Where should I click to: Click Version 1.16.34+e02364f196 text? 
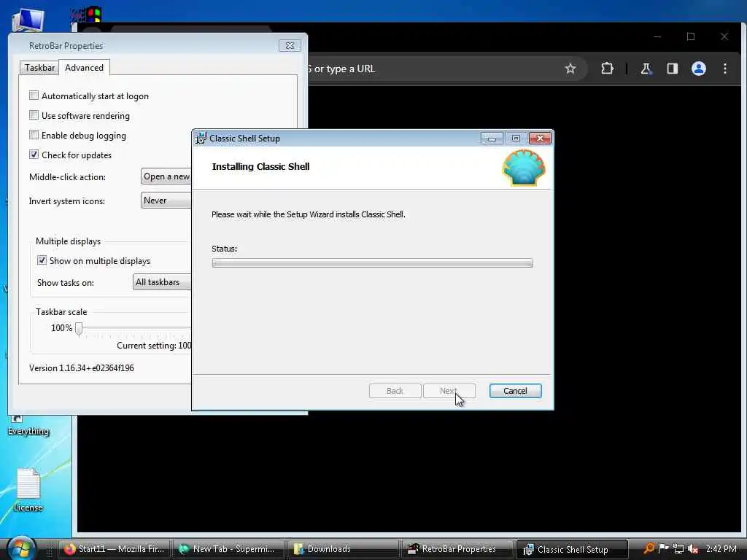pos(82,368)
